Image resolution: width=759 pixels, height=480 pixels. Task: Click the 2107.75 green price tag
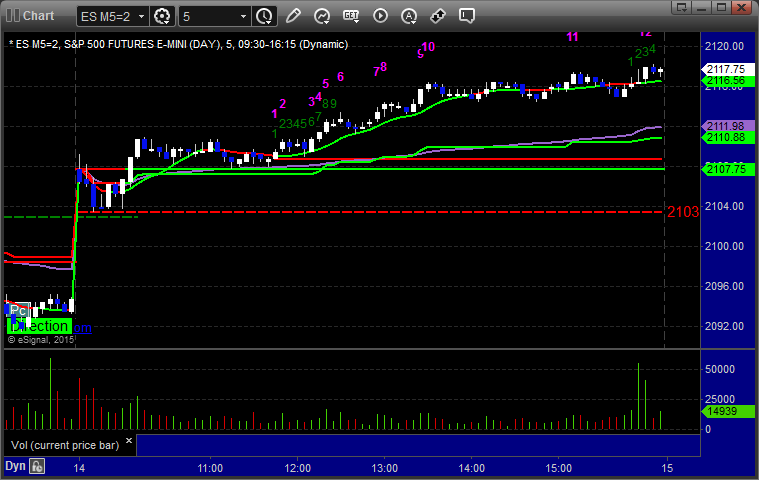pos(727,169)
